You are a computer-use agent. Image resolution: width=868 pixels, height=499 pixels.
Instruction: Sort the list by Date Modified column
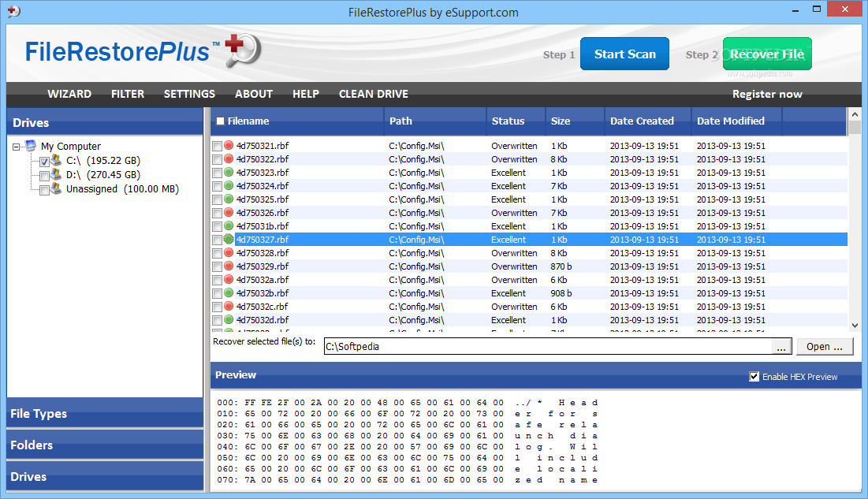[736, 121]
